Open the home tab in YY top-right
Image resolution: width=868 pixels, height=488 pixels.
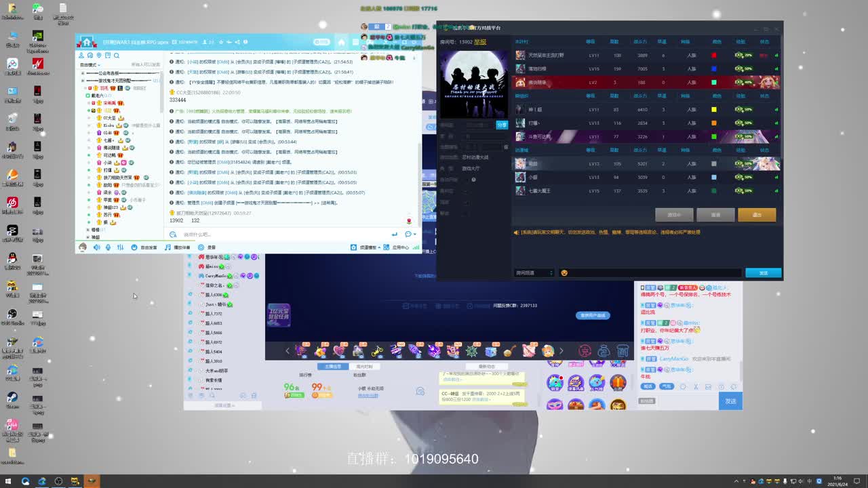[x=342, y=42]
